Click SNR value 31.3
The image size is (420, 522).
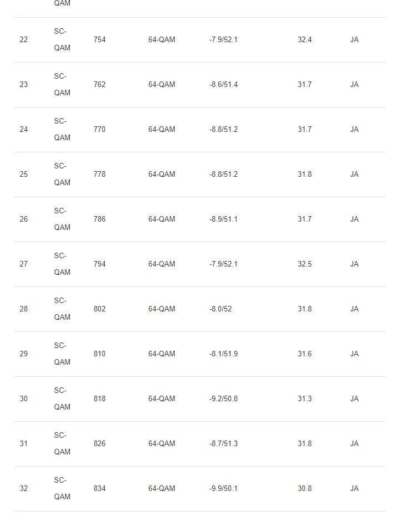coord(305,399)
